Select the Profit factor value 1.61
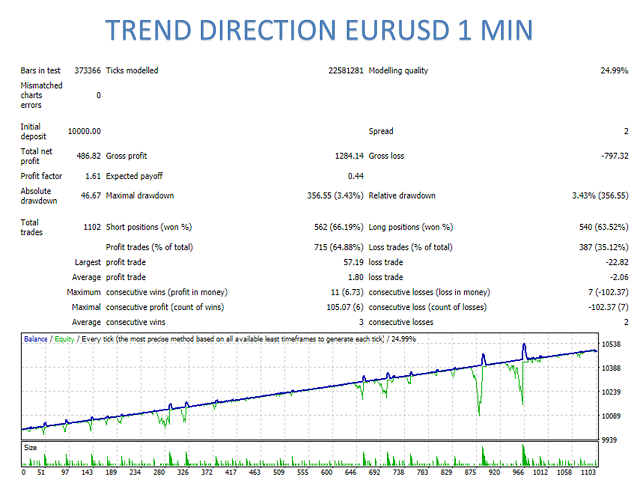 [93, 176]
